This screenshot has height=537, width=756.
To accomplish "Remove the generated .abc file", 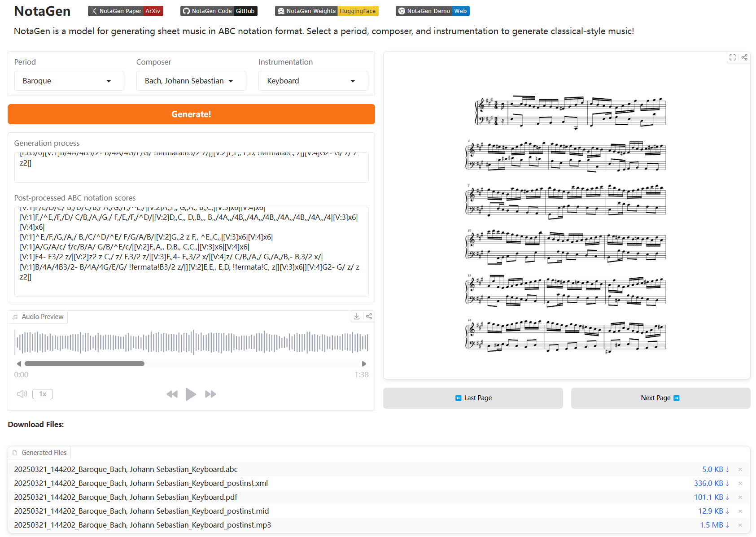I will (x=740, y=470).
